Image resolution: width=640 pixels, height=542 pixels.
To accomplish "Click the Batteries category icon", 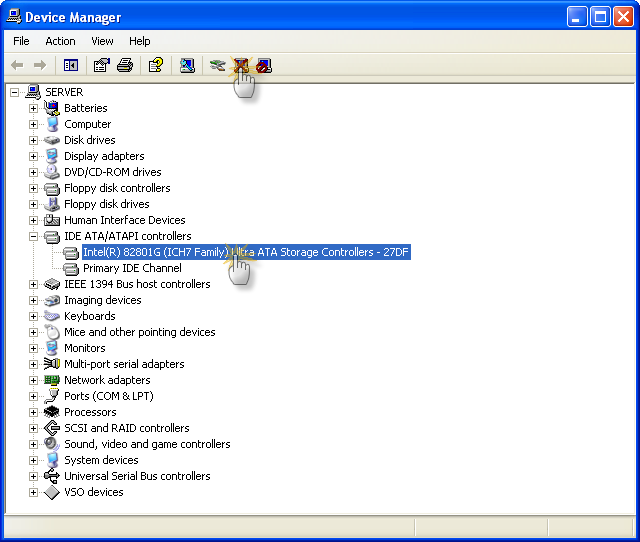I will [52, 108].
